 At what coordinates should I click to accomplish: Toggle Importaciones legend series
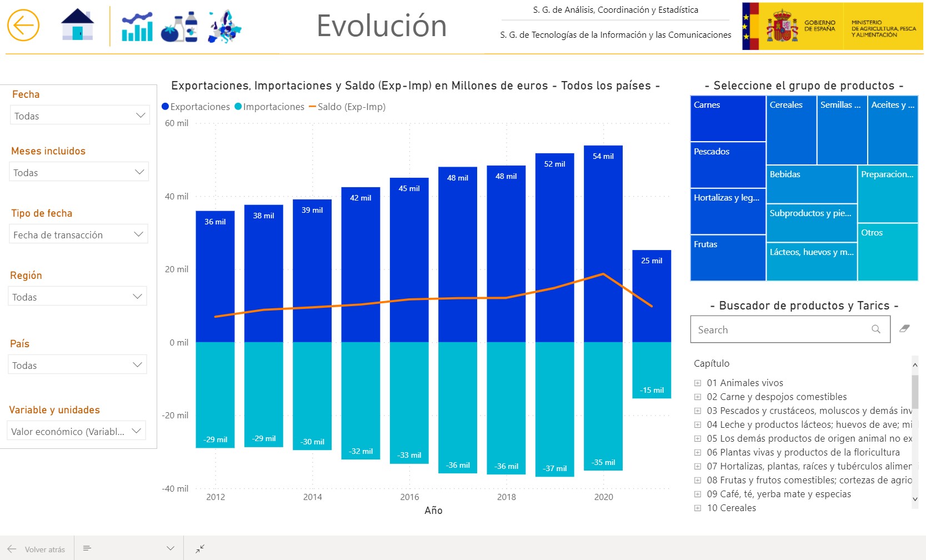pos(269,107)
